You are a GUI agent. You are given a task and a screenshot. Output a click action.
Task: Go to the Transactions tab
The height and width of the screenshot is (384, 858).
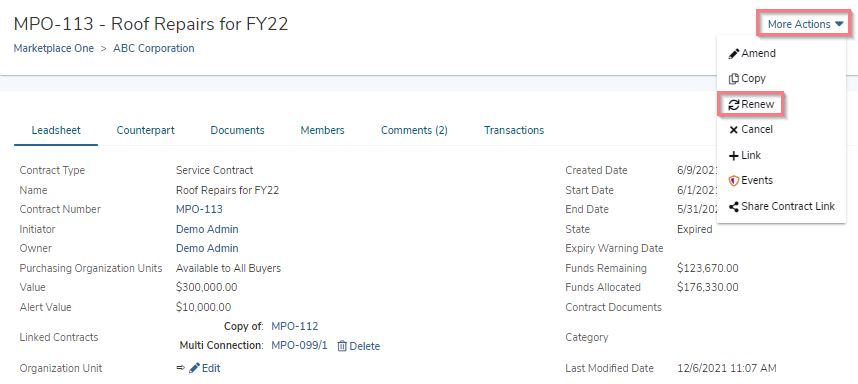514,130
